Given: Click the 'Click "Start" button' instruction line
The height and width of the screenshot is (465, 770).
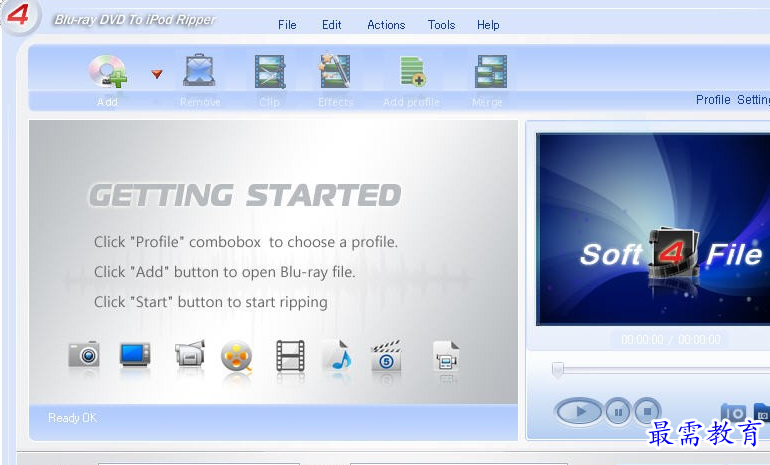Looking at the screenshot, I should (211, 302).
